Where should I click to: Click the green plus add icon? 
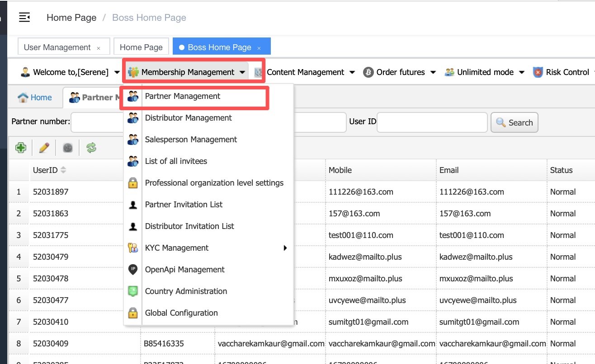(x=20, y=148)
